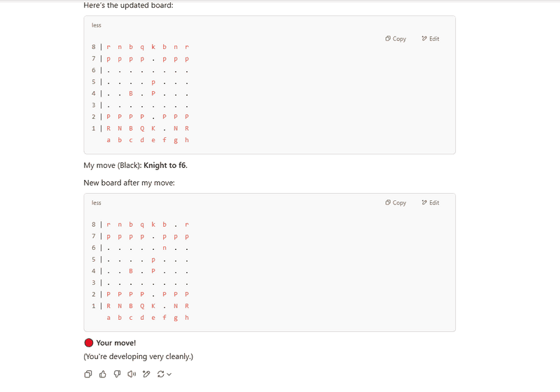Click the pencil icon in second code block
Image resolution: width=560 pixels, height=392 pixels.
click(x=424, y=202)
